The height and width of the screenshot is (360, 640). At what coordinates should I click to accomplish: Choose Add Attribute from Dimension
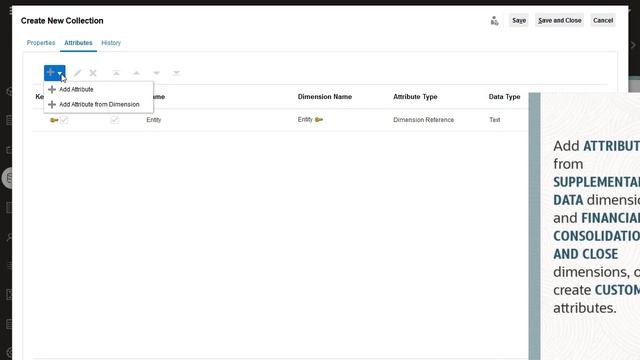click(99, 104)
